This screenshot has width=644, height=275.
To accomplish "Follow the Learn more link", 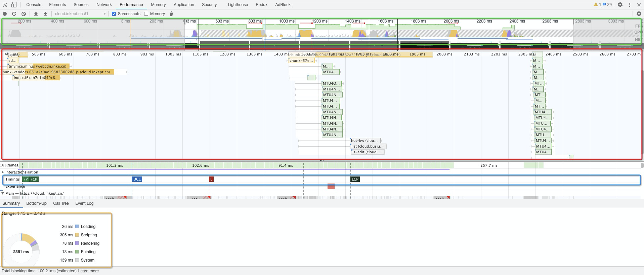I will (x=88, y=271).
